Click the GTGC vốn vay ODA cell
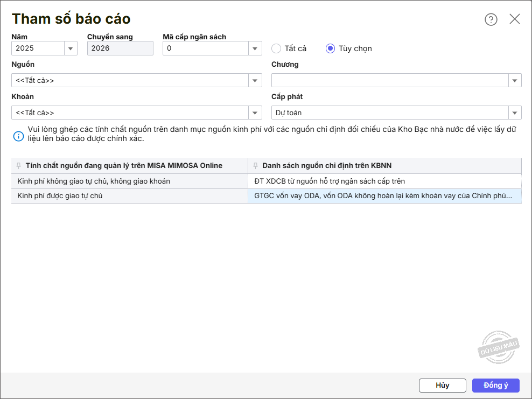 coord(383,196)
